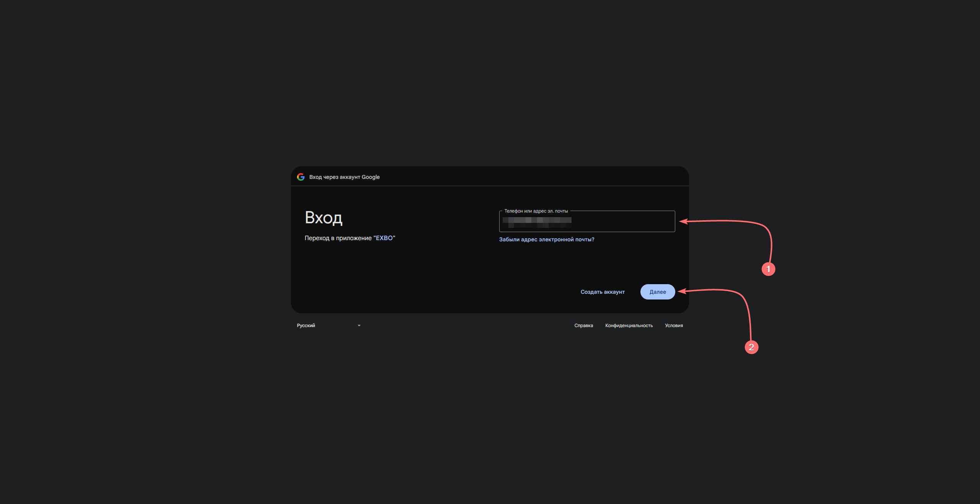
Task: Open the Условия footer link
Action: [x=674, y=326]
